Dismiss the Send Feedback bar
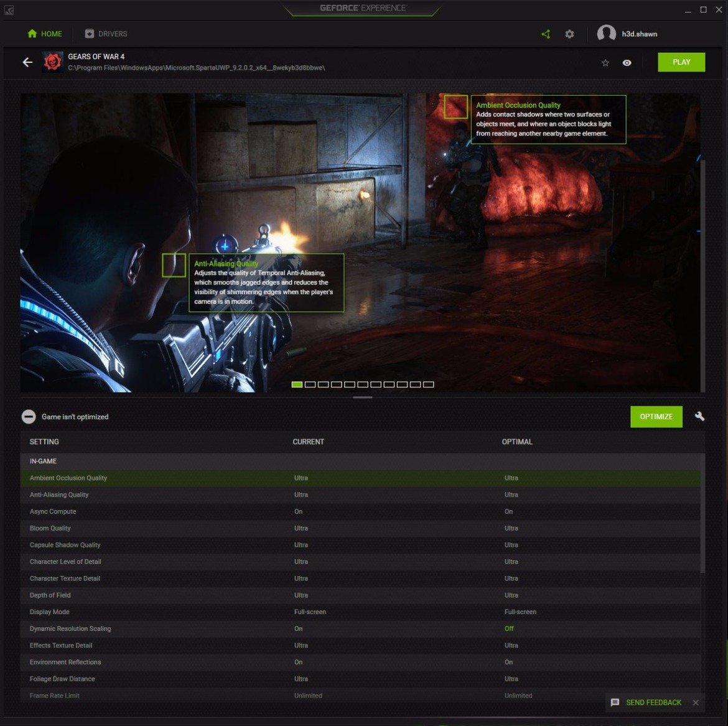728x726 pixels. [x=696, y=702]
